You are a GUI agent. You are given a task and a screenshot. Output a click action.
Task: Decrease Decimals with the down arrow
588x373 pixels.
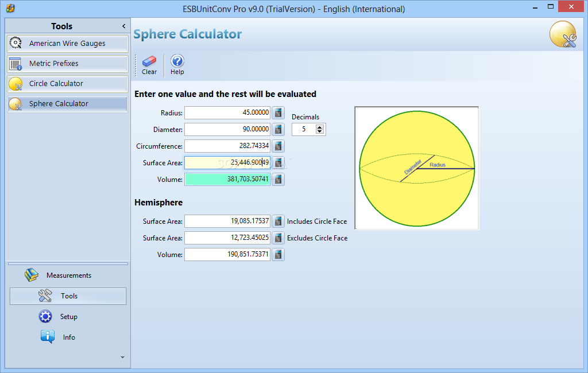tap(319, 131)
